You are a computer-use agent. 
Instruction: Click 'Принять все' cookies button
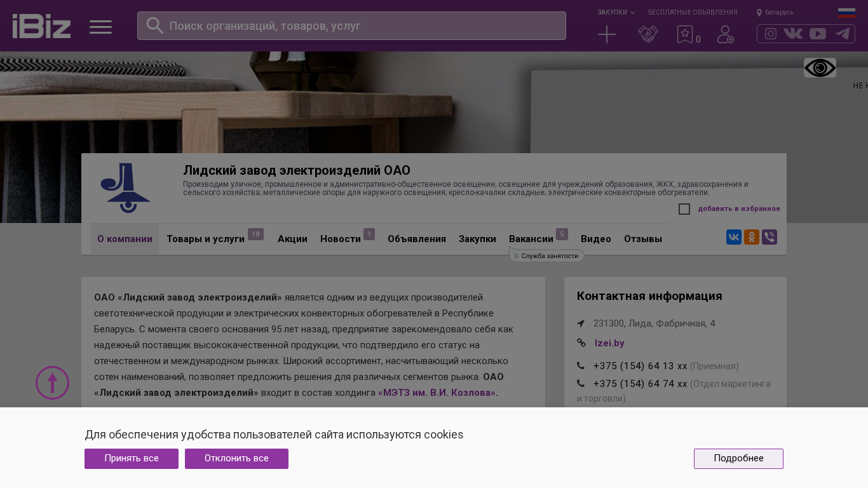[132, 459]
